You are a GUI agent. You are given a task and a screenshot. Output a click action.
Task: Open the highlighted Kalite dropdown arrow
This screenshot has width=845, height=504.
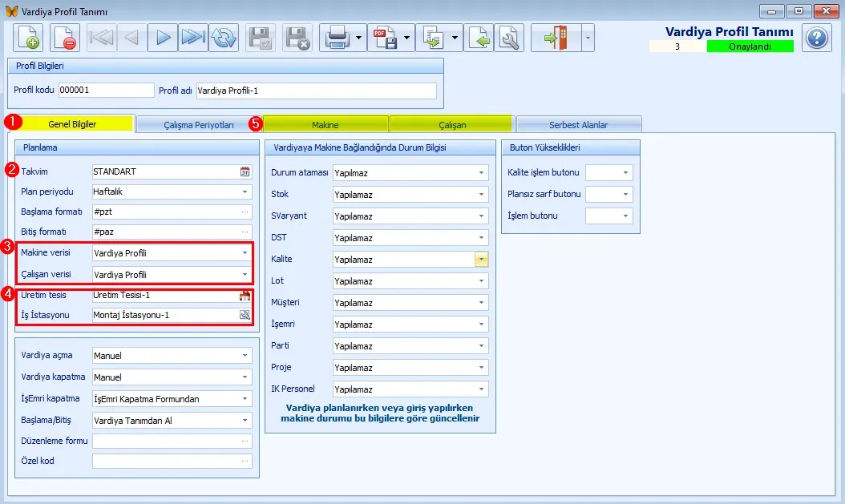(x=481, y=260)
